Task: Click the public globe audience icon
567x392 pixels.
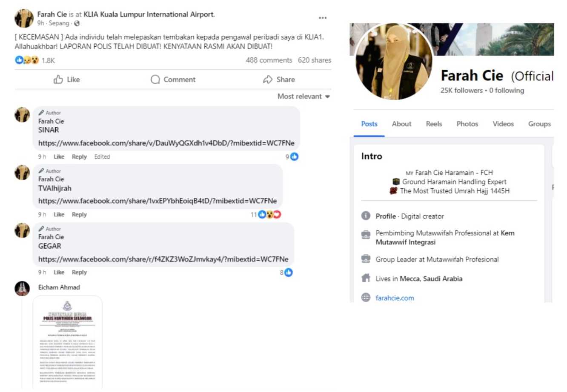Action: pyautogui.click(x=77, y=23)
